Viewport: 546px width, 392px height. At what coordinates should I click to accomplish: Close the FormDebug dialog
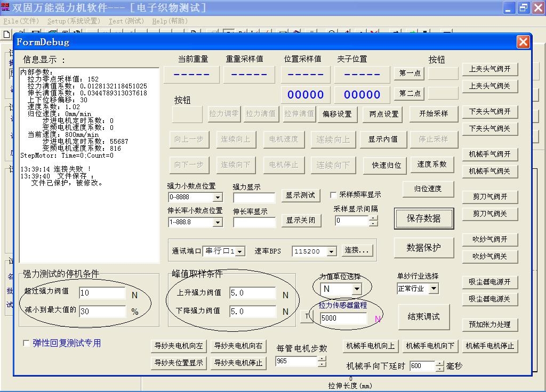click(x=523, y=42)
